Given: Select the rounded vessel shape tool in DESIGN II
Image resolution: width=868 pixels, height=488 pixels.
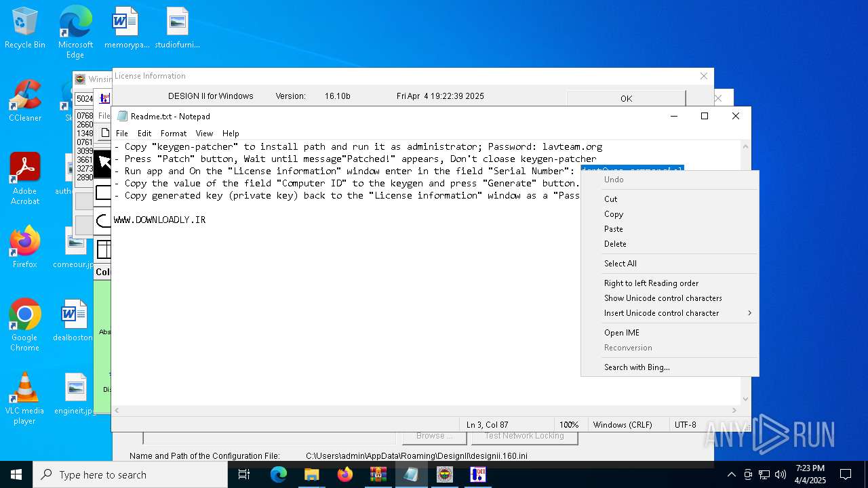Looking at the screenshot, I should (x=103, y=221).
